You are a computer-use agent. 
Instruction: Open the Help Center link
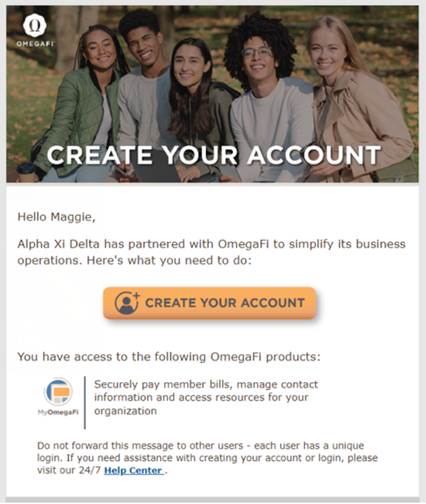pyautogui.click(x=133, y=471)
